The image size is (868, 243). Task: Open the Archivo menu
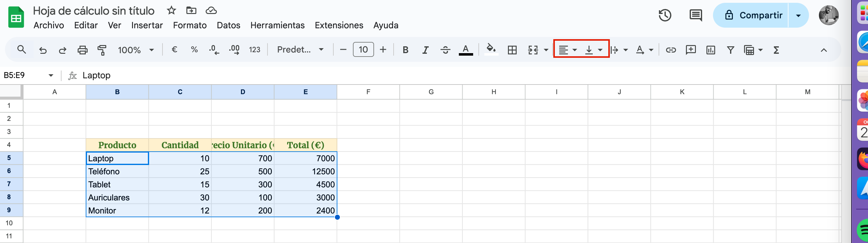coord(48,25)
